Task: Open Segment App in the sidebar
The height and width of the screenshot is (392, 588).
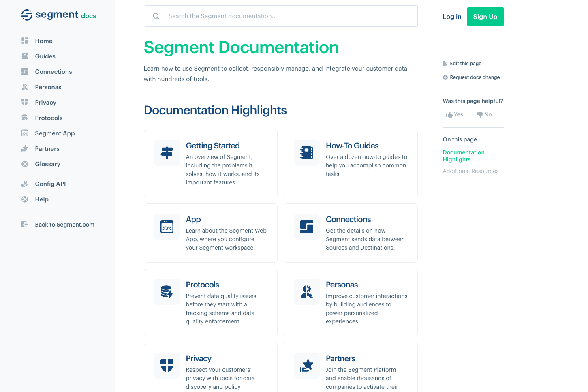Action: 55,133
